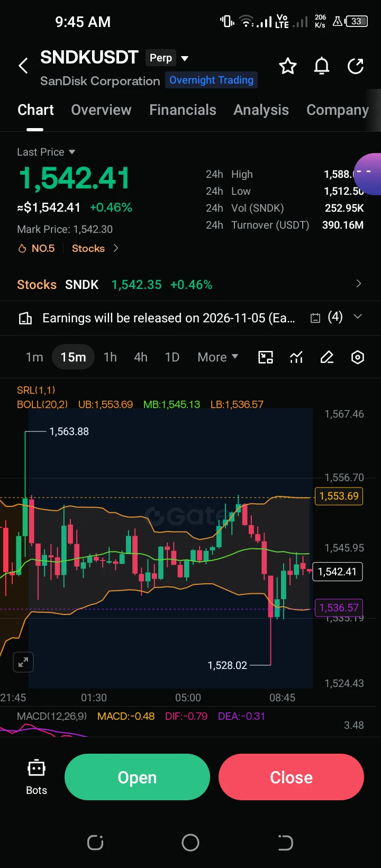Tap the vibrate mode status icon
This screenshot has width=381, height=868.
(227, 22)
